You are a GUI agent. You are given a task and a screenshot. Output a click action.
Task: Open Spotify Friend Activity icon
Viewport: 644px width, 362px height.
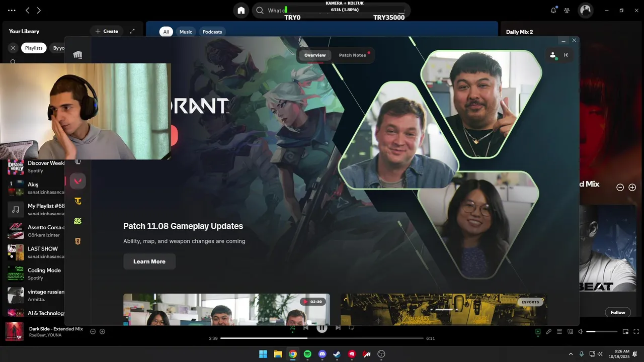pos(567,10)
